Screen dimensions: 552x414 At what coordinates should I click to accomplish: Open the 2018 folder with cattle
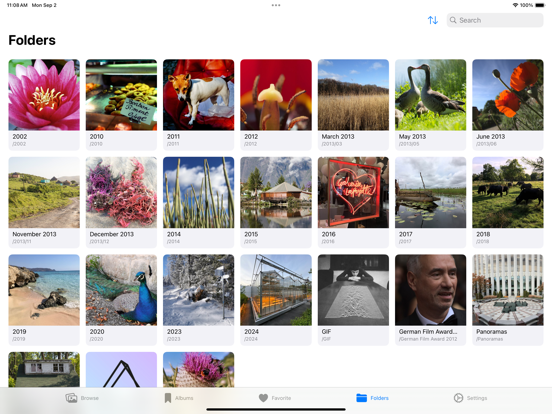point(508,202)
